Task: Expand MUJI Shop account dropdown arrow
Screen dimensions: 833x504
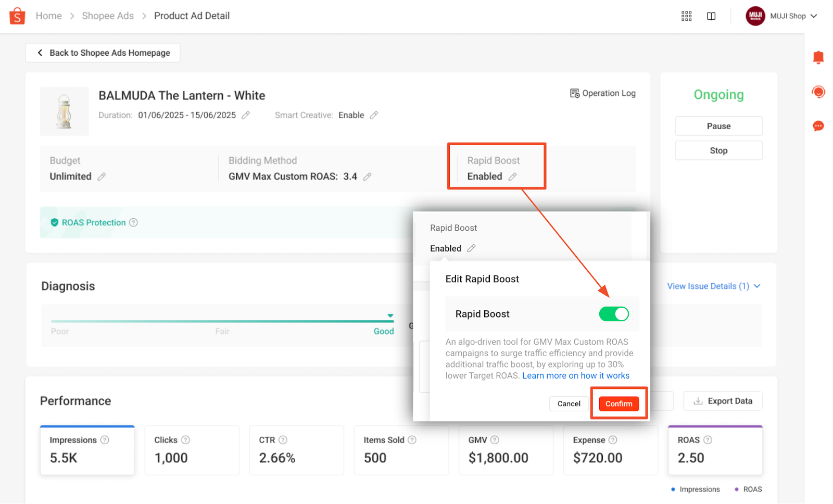Action: click(x=814, y=16)
